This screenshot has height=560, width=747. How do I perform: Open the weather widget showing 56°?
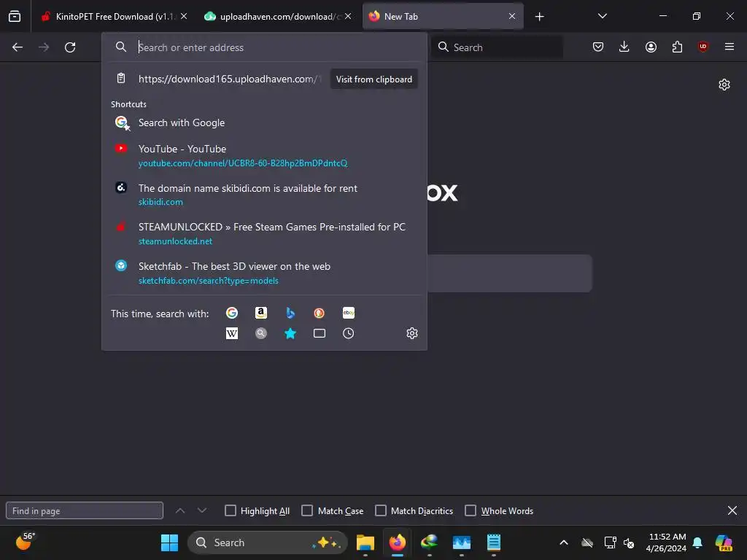25,542
